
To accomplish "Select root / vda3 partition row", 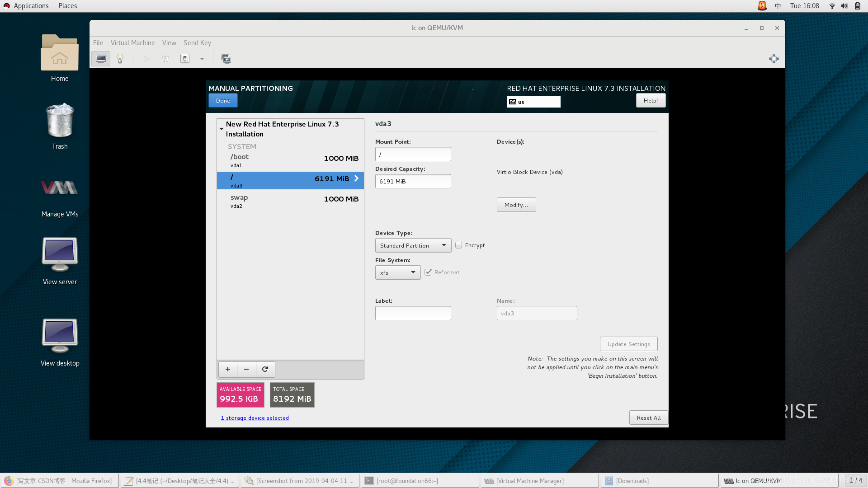I will coord(290,180).
